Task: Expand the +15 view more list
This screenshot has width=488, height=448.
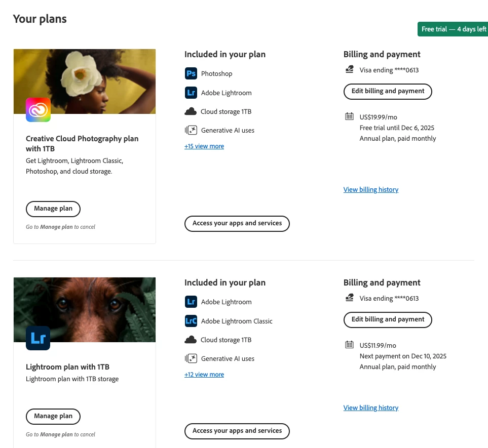Action: [204, 146]
